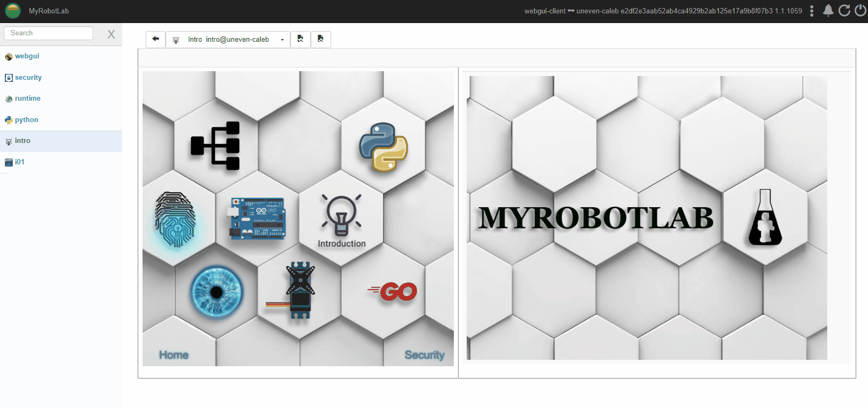Open the python service in sidebar

(26, 120)
